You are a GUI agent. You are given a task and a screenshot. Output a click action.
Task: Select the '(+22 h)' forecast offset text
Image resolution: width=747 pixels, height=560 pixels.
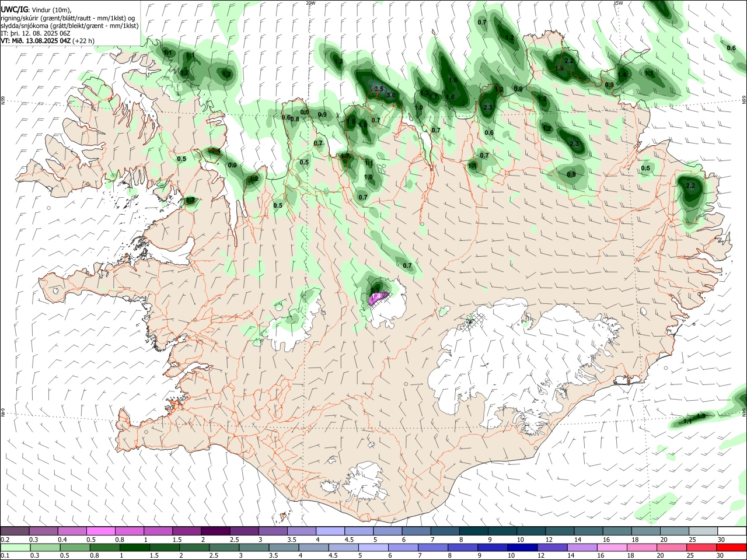[x=84, y=41]
